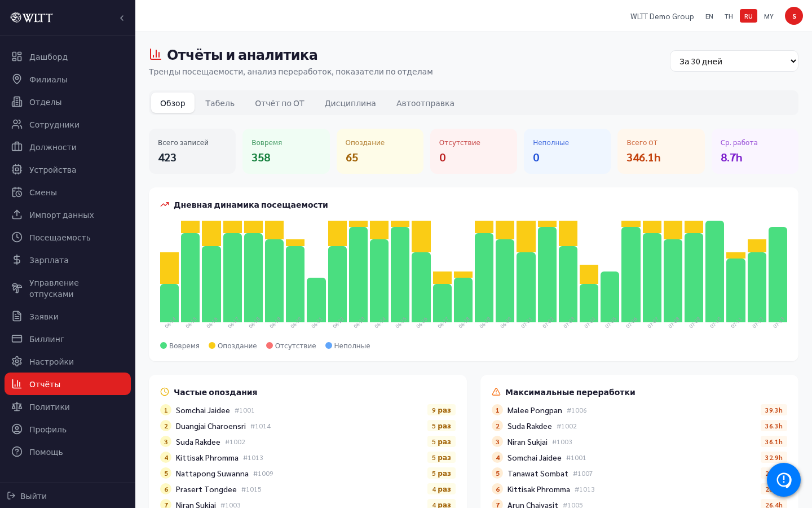Screen dimensions: 812x508
Task: Click the Устройства chip icon
Action: click(17, 169)
